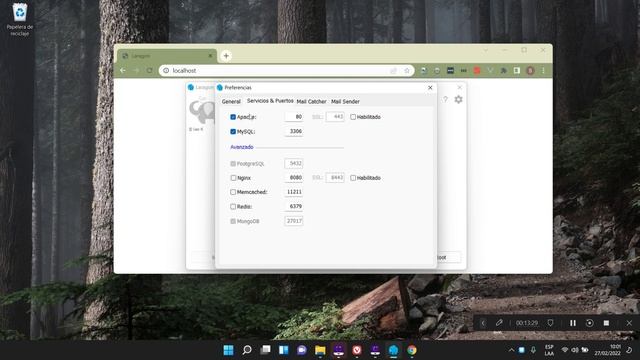This screenshot has width=640, height=360.
Task: Show hidden system tray icons
Action: click(511, 350)
